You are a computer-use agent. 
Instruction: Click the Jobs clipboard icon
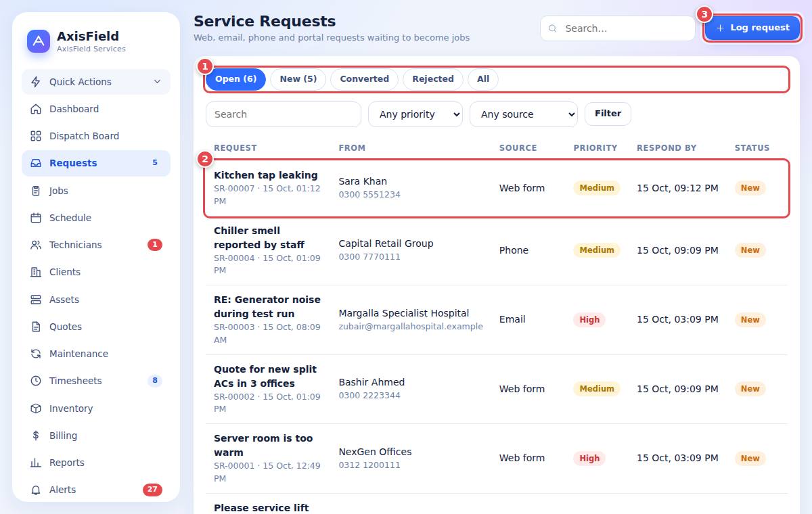click(36, 191)
